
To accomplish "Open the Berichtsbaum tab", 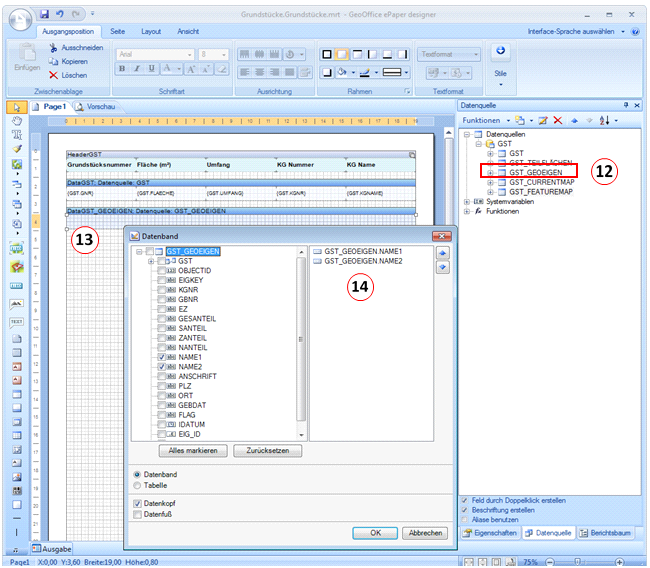I will [606, 533].
